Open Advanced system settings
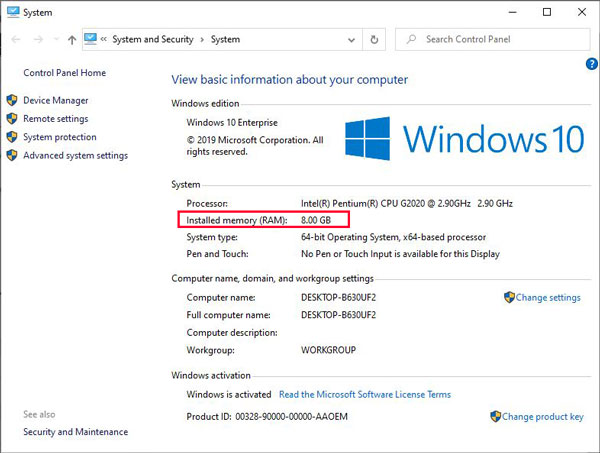 76,155
